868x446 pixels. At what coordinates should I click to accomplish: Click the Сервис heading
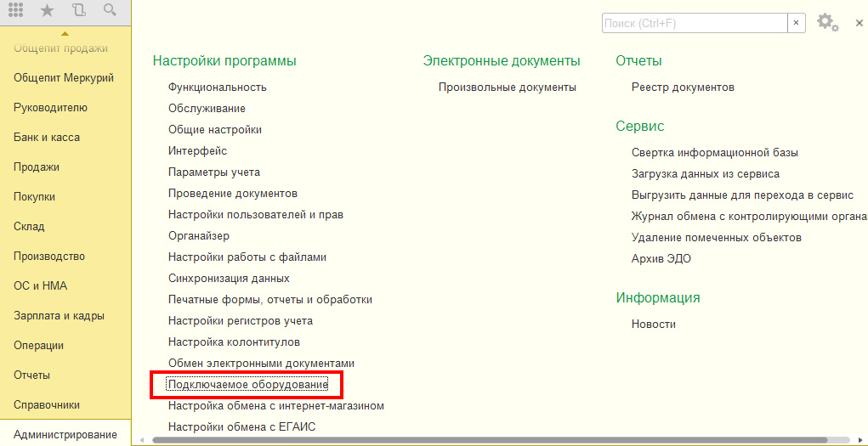[640, 127]
